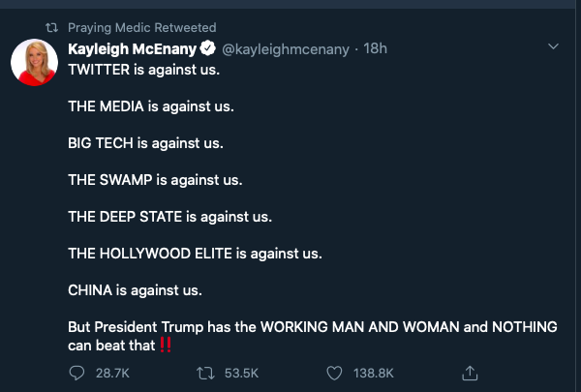Click THE HOLLYWOOD ELITE text line
Screen dimensions: 581x392
click(x=194, y=253)
